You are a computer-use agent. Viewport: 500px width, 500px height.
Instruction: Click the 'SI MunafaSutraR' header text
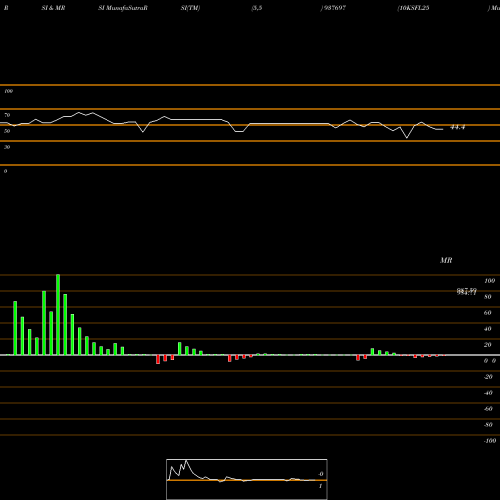pyautogui.click(x=123, y=8)
